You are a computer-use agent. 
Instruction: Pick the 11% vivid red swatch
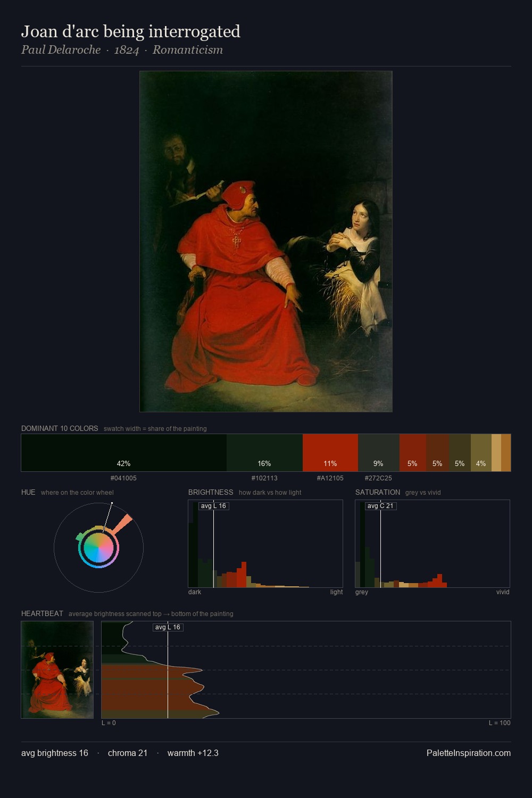pos(330,453)
